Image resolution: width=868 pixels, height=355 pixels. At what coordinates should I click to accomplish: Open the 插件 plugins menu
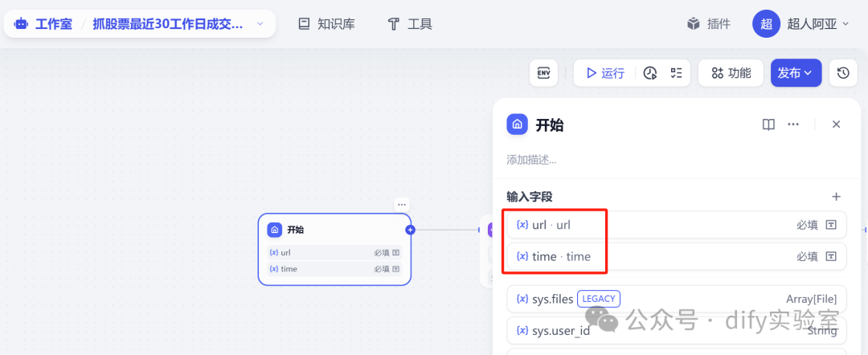click(709, 24)
